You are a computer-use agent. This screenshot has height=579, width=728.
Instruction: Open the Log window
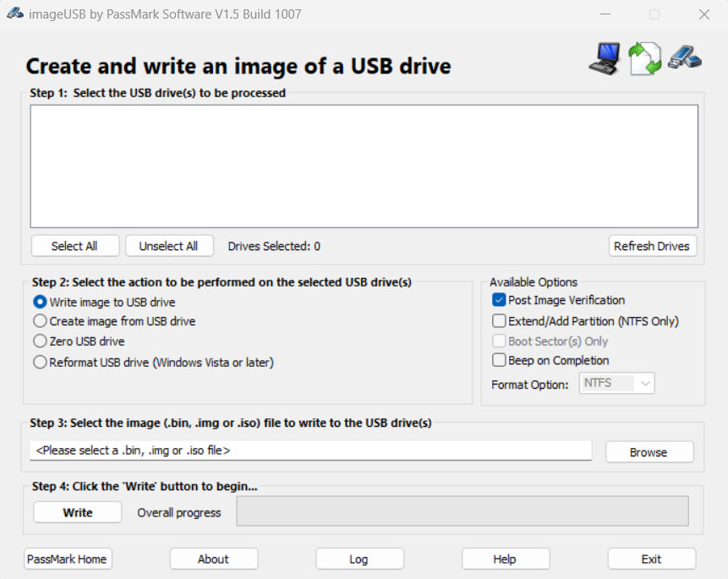(x=359, y=559)
